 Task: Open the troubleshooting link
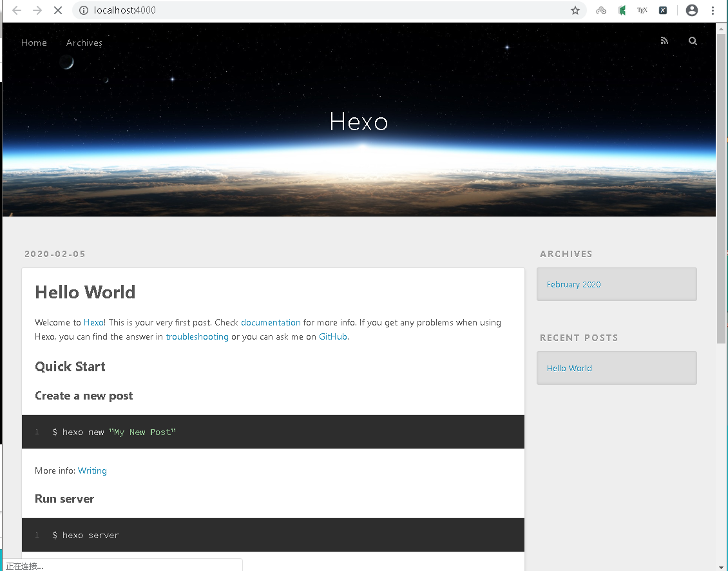coord(197,336)
